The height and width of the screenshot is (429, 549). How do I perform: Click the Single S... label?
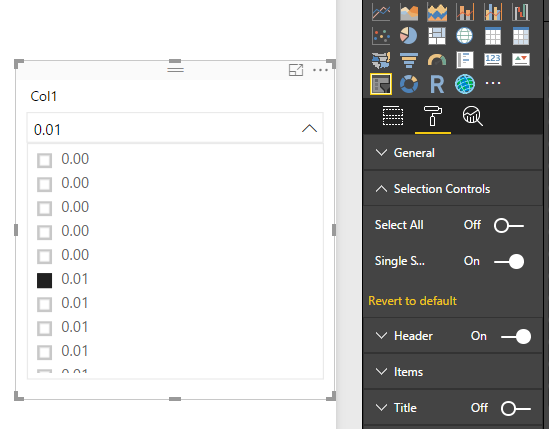399,261
